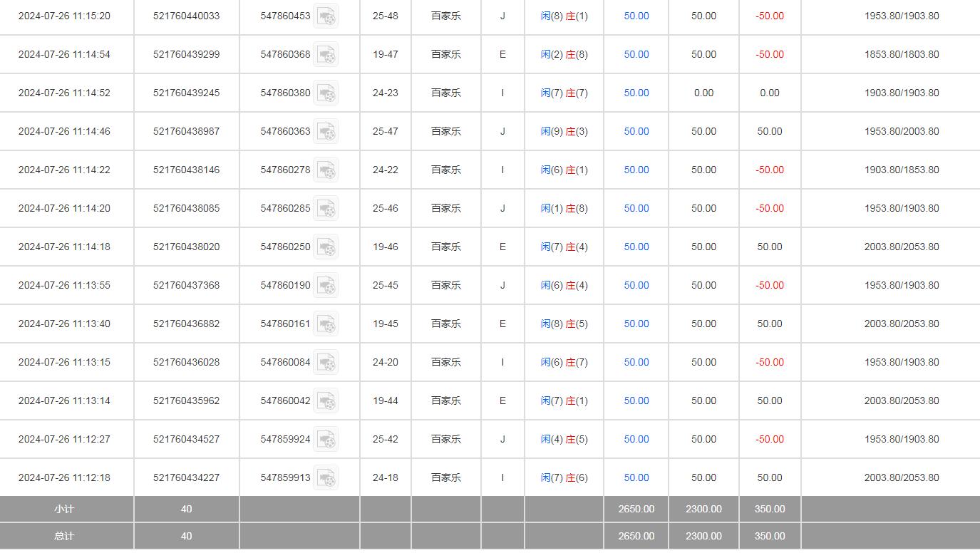Image resolution: width=980 pixels, height=553 pixels.
Task: Click blue 50.00 bet amount for order 521760440033
Action: point(636,16)
